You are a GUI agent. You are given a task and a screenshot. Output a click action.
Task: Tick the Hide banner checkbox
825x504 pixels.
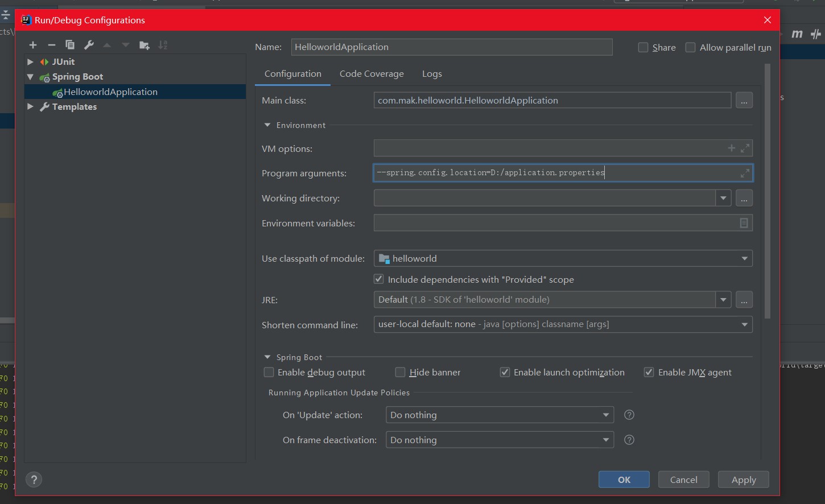[401, 373]
